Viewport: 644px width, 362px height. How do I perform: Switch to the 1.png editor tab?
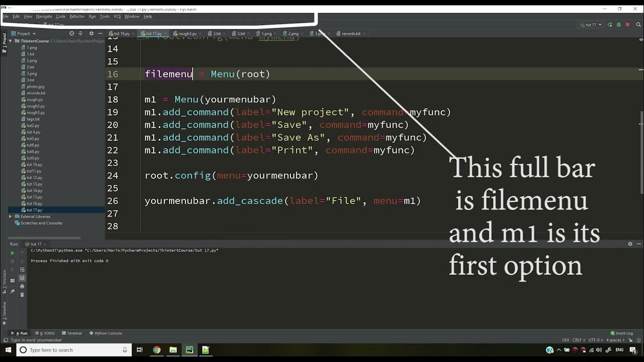pyautogui.click(x=266, y=34)
